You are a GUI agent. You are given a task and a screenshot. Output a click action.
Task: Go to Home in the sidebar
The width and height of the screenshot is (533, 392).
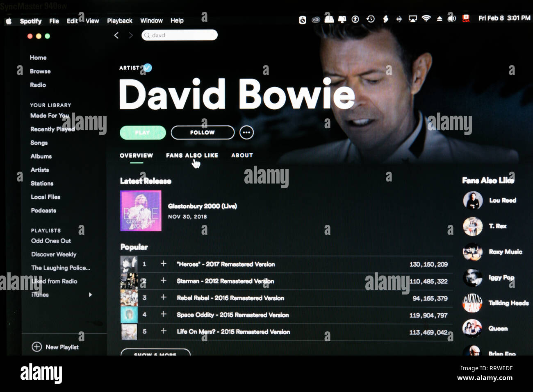(38, 58)
